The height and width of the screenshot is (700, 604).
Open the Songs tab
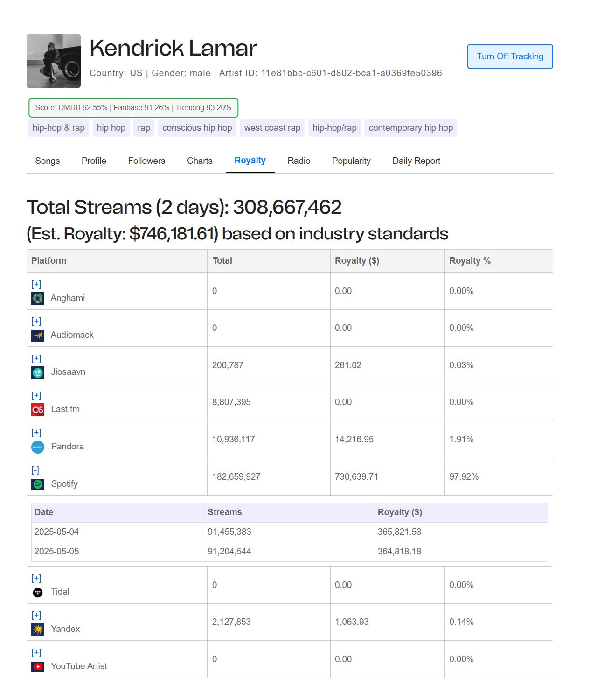(48, 161)
